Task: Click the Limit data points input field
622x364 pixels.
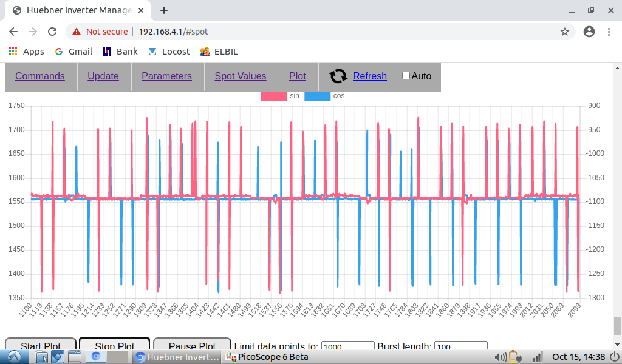Action: point(347,347)
